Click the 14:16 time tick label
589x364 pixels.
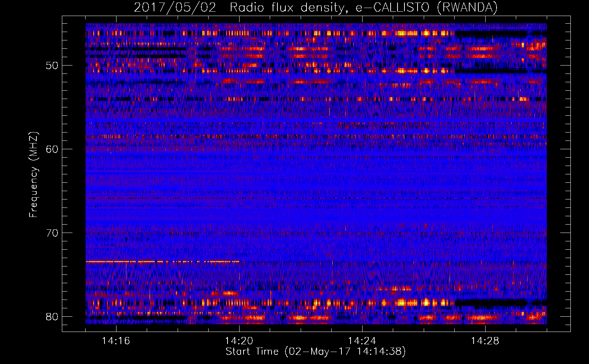pyautogui.click(x=116, y=341)
